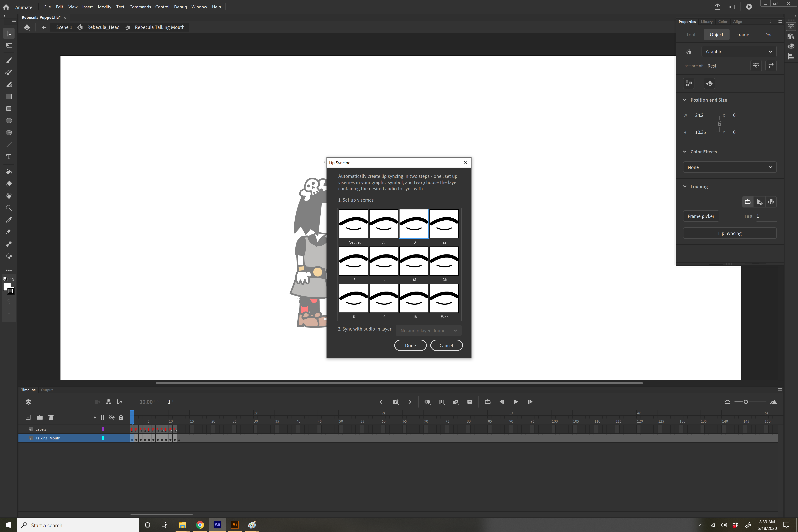Select the Eraser tool
The image size is (798, 532).
pyautogui.click(x=9, y=184)
